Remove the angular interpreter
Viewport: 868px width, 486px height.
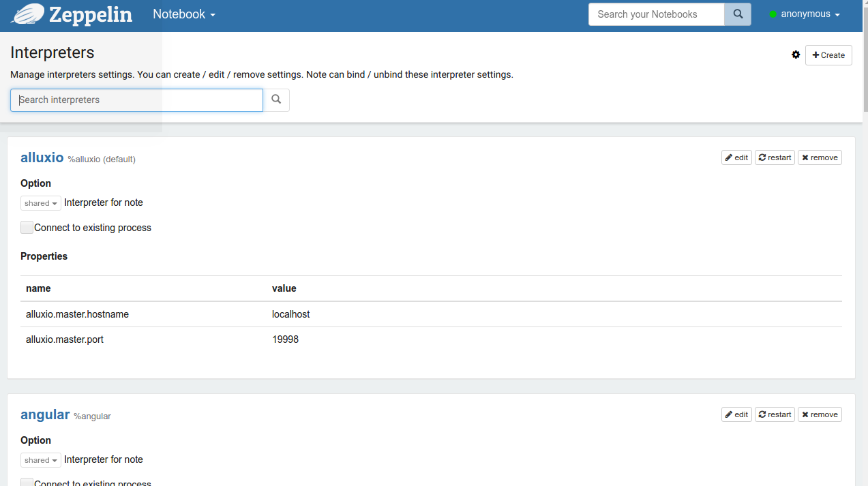[820, 414]
